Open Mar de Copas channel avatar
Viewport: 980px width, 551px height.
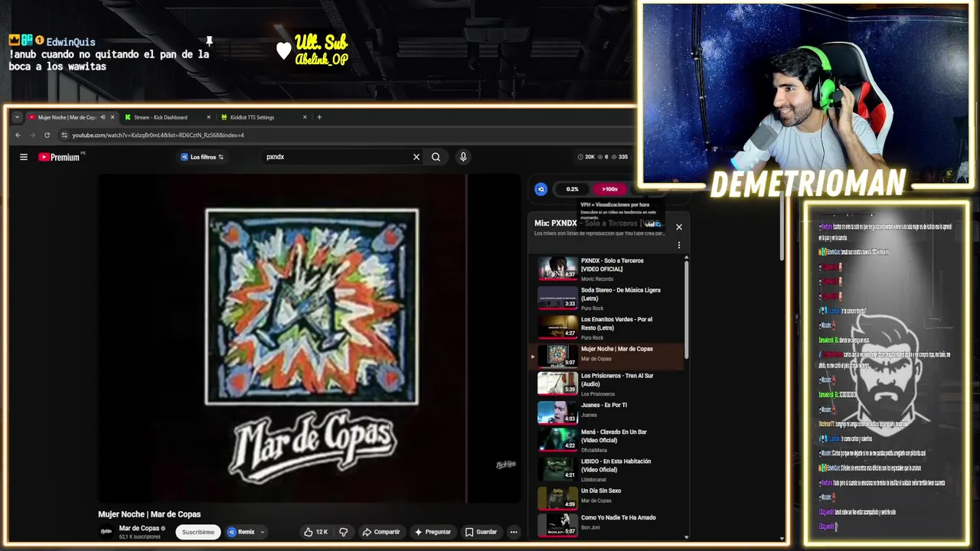coord(106,532)
